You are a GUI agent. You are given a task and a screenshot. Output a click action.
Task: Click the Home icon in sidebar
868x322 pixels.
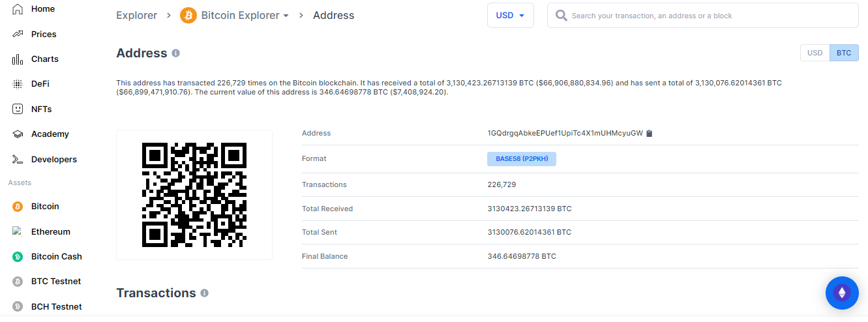tap(18, 9)
